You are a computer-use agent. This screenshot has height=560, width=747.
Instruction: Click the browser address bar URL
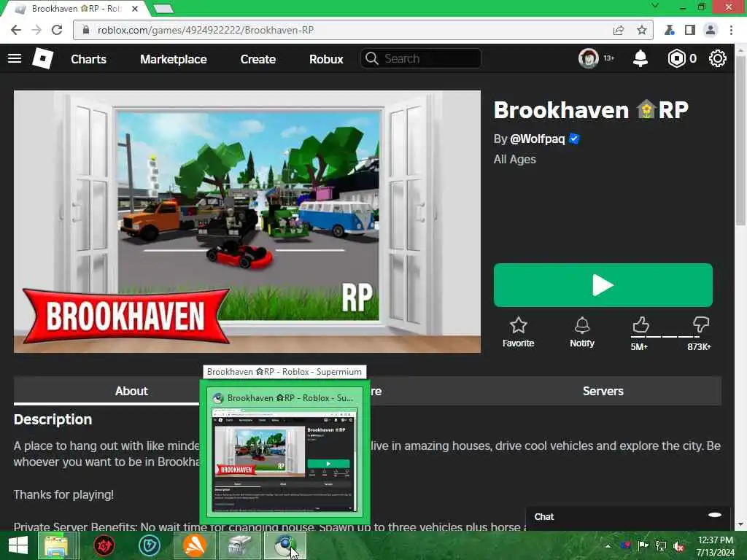205,30
